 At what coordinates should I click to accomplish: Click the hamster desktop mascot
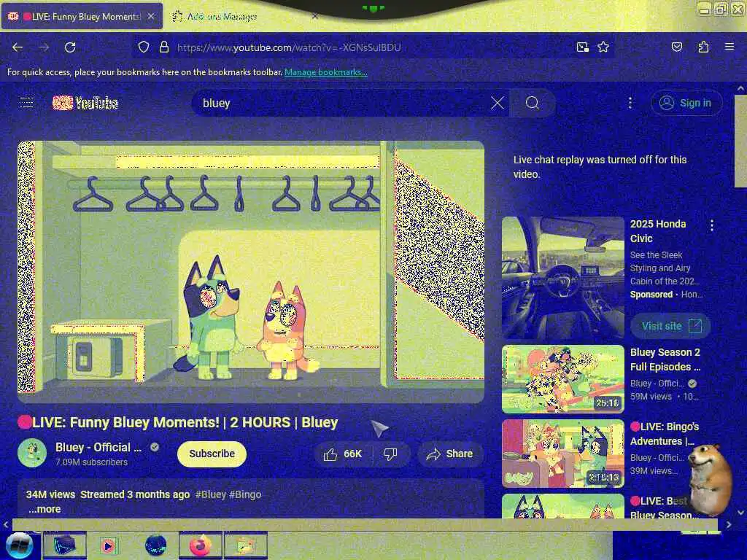coord(710,478)
